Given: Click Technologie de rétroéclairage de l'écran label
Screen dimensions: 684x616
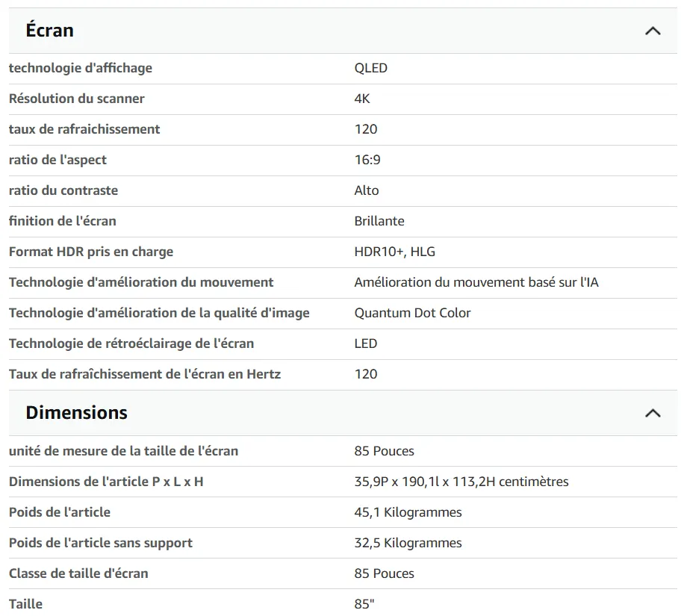Looking at the screenshot, I should tap(131, 343).
